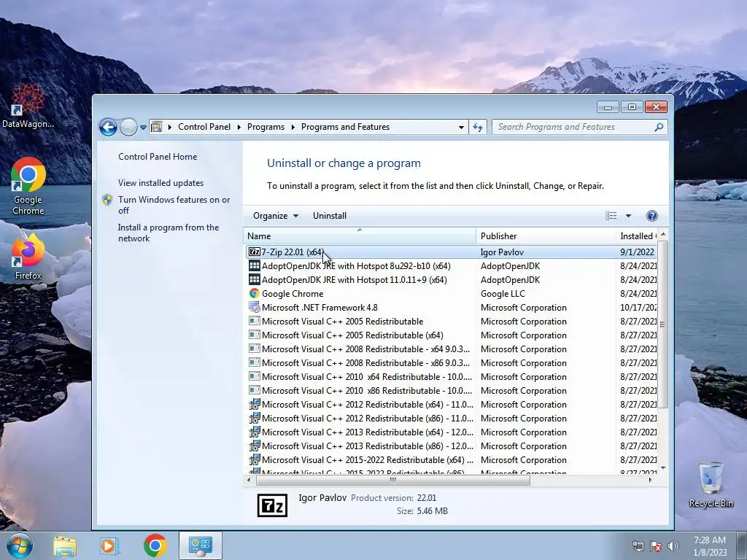Open Control Panel Home link
Screen dimensions: 747x560
click(x=158, y=157)
